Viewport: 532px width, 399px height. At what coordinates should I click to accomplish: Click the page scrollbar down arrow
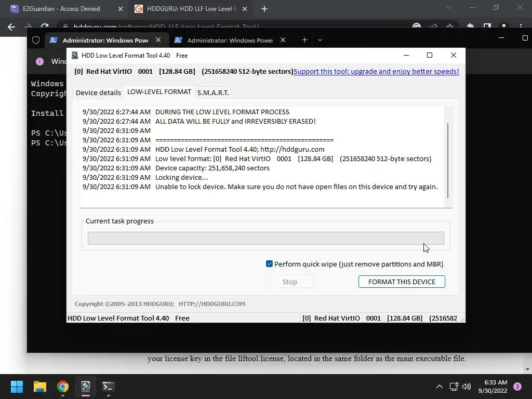[x=527, y=369]
